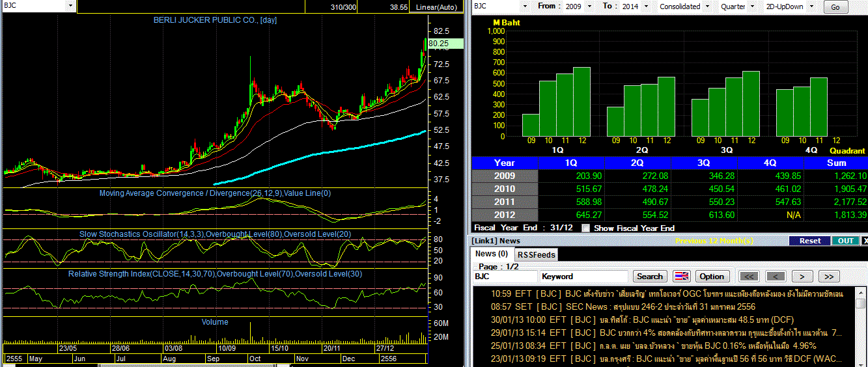The width and height of the screenshot is (868, 367).
Task: Select the N/A cell for 2012
Action: click(770, 215)
